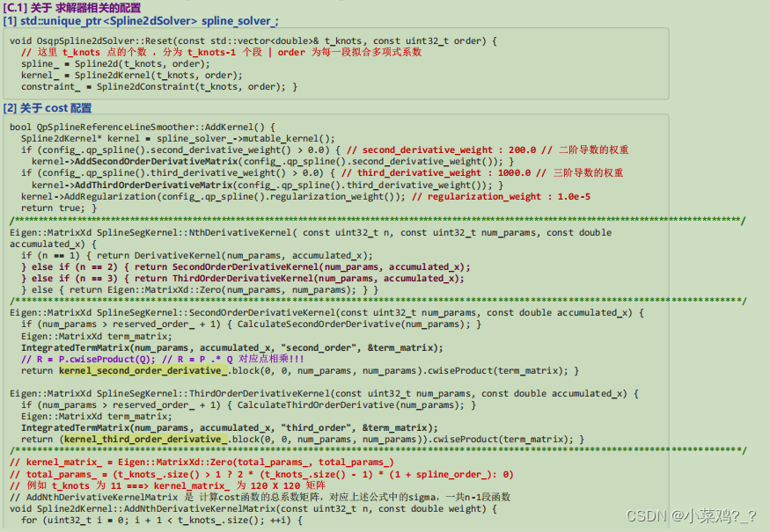Image resolution: width=770 pixels, height=532 pixels.
Task: Click line 'kernel_ = Spline2dKernel(t_knots, order);'
Action: 132,75
